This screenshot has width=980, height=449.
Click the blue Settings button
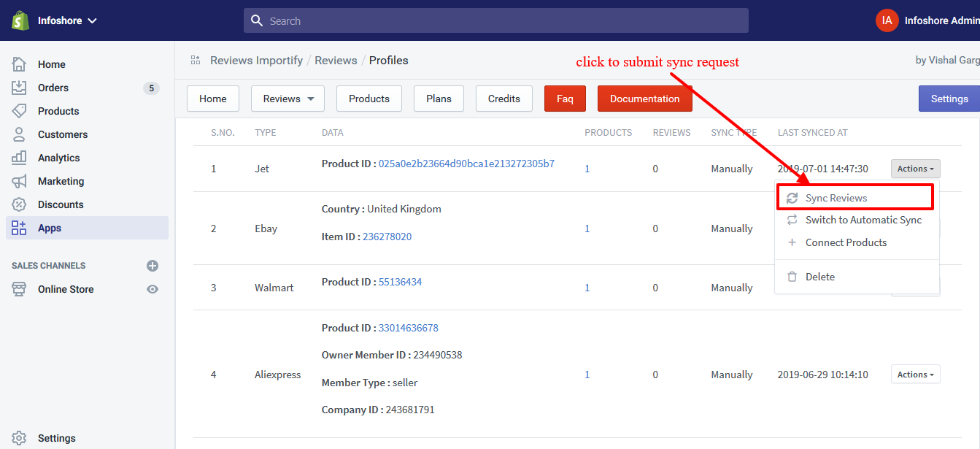(x=949, y=99)
